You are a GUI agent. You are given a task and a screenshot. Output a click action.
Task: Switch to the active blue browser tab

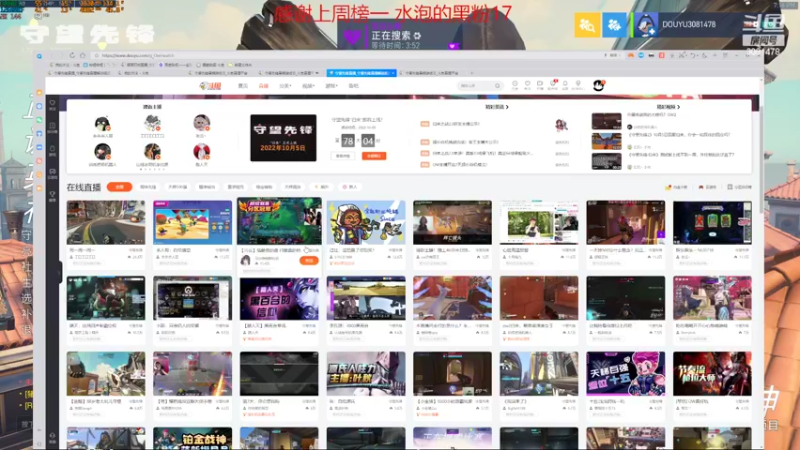point(361,73)
